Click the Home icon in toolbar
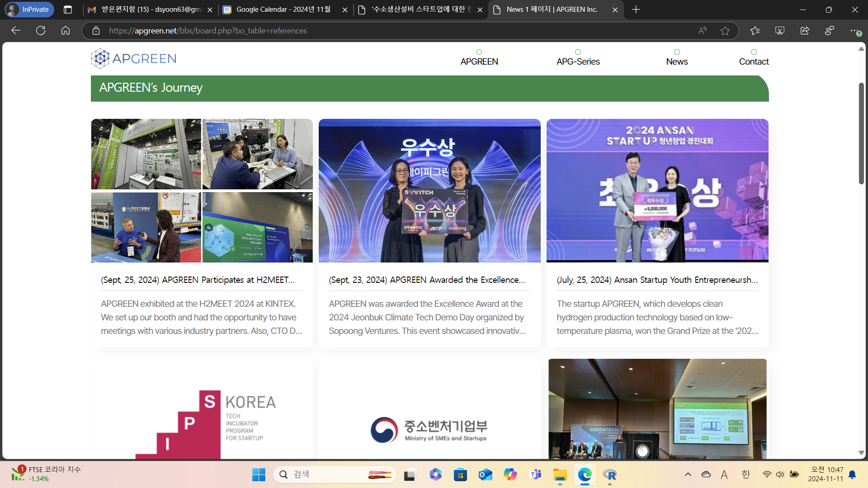This screenshot has height=488, width=868. (x=66, y=31)
